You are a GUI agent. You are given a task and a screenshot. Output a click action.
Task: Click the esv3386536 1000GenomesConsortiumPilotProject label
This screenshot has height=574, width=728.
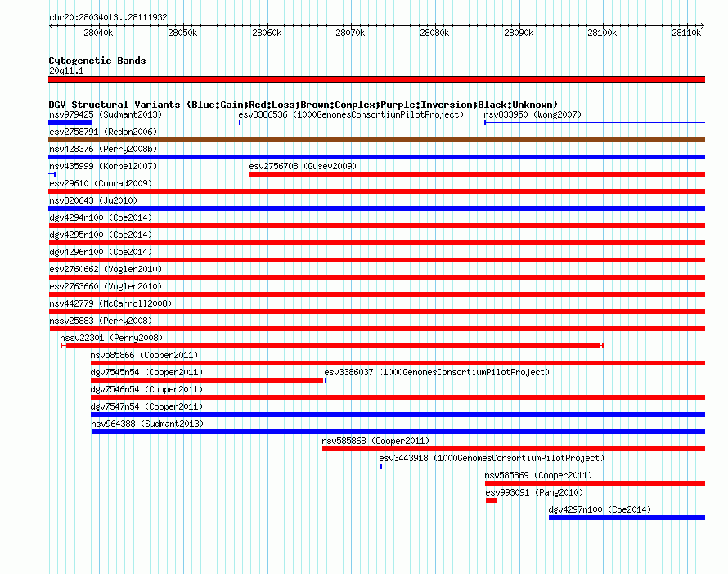coord(351,114)
